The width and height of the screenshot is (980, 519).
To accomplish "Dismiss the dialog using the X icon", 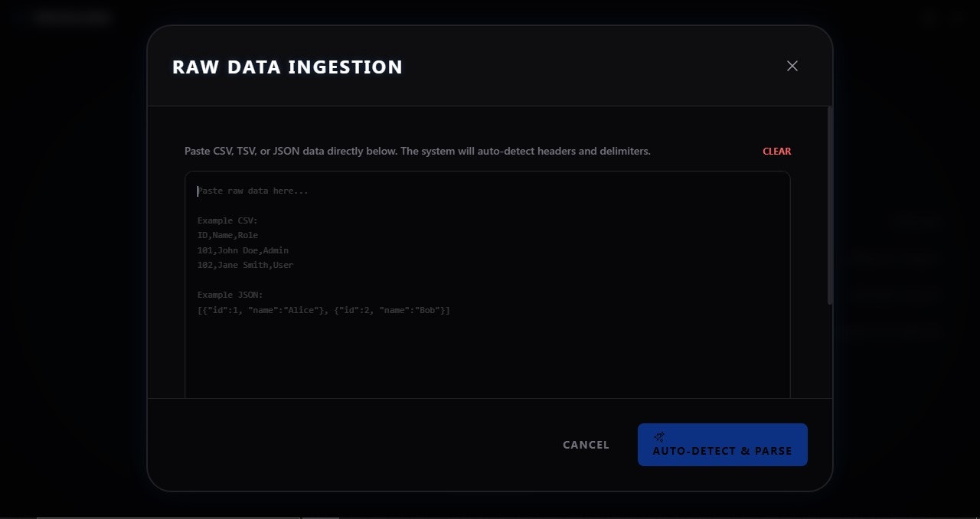I will pyautogui.click(x=792, y=66).
